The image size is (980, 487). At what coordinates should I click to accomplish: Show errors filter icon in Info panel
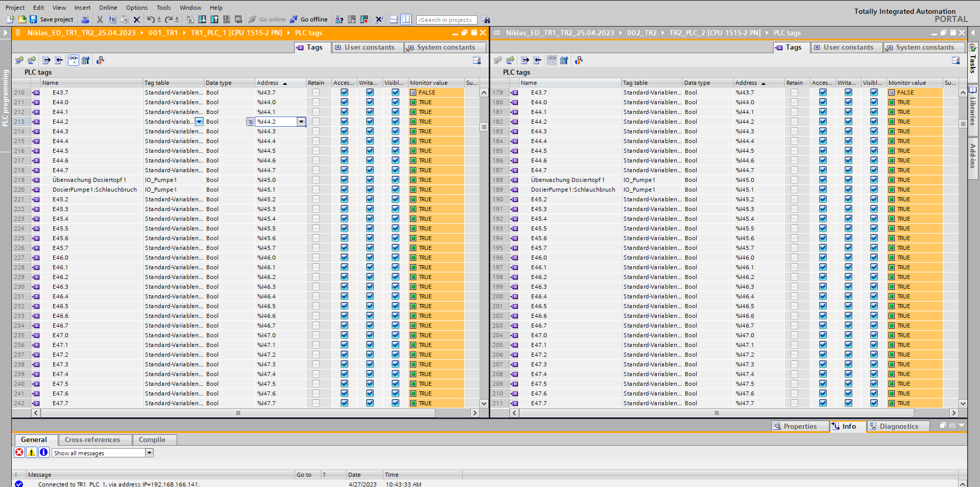pos(19,452)
